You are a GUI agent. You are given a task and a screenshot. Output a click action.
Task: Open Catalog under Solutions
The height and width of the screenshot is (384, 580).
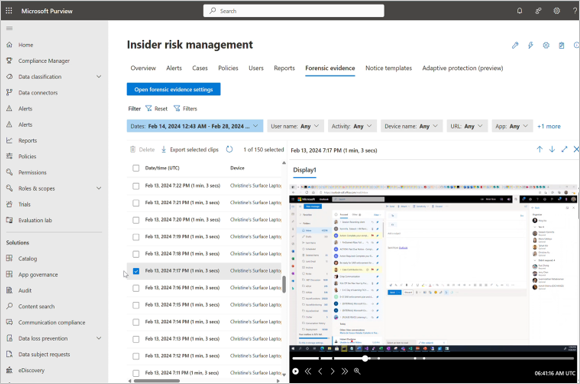[27, 259]
